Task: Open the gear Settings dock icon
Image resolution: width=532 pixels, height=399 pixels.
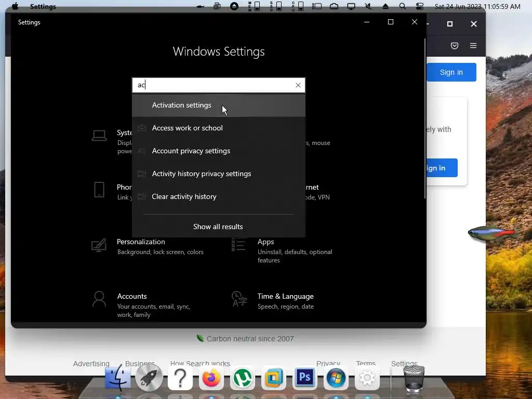Action: coord(367,378)
